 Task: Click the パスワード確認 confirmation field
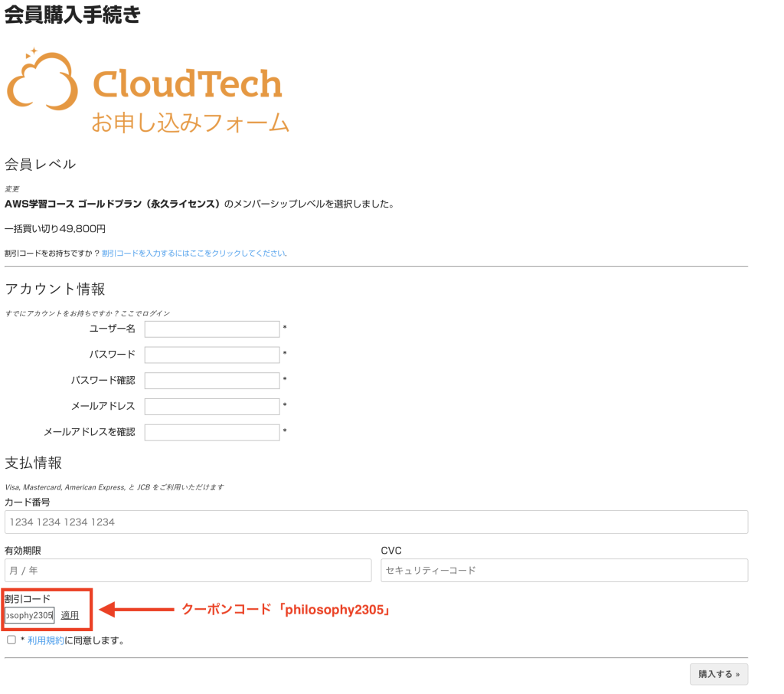212,380
